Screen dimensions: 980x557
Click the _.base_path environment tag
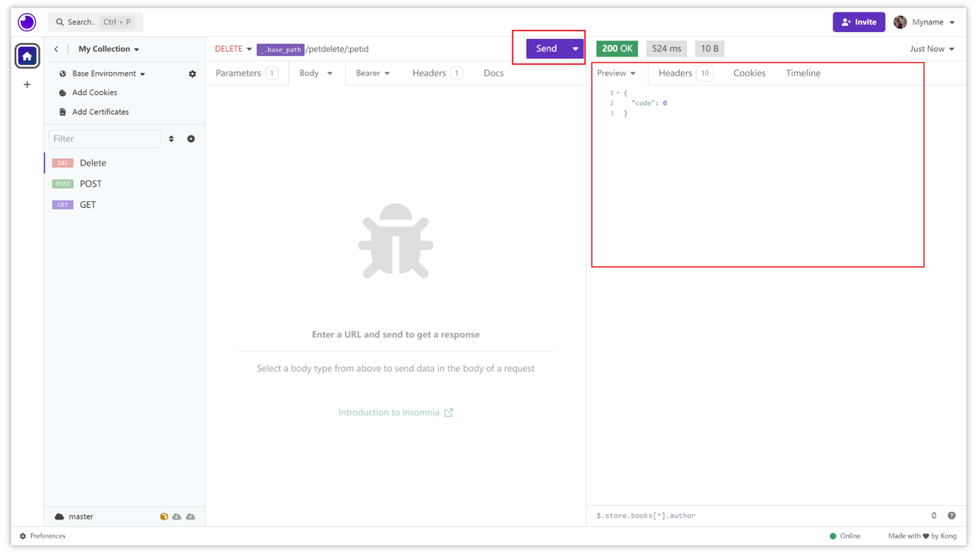(280, 50)
